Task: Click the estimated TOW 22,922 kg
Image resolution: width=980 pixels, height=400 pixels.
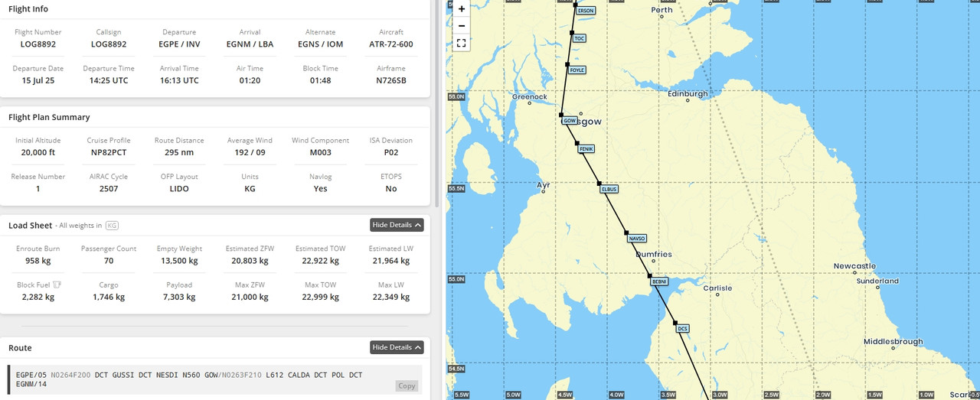Action: click(x=320, y=261)
